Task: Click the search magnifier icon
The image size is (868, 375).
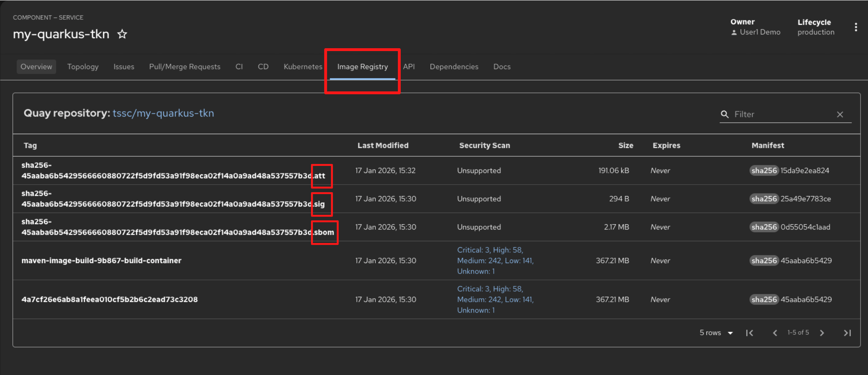Action: (724, 114)
